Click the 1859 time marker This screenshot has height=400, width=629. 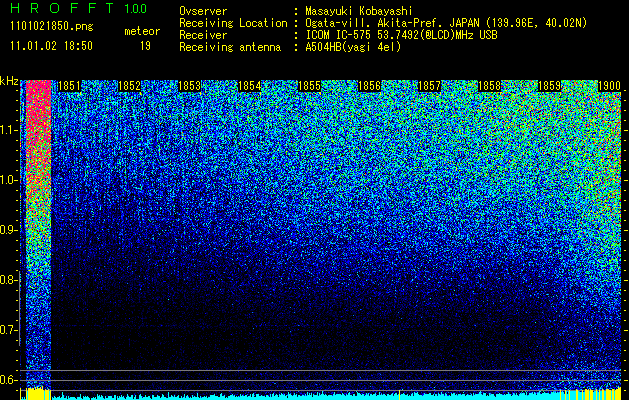[549, 86]
